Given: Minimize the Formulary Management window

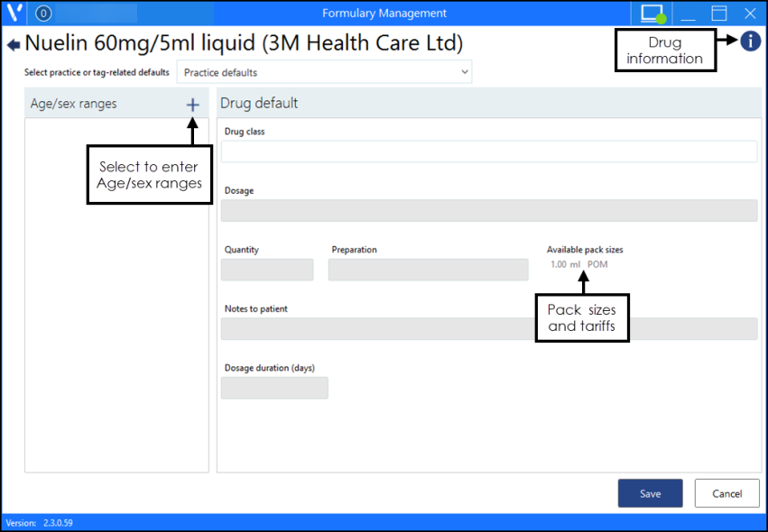Looking at the screenshot, I should [x=689, y=14].
